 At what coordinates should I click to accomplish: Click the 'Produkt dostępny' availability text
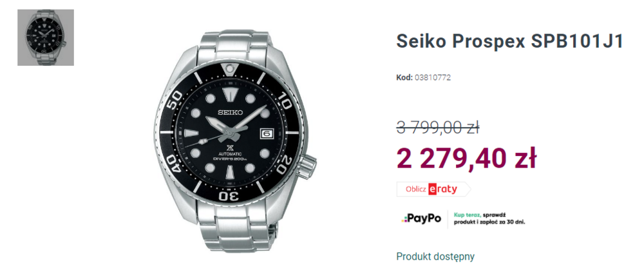pyautogui.click(x=435, y=256)
